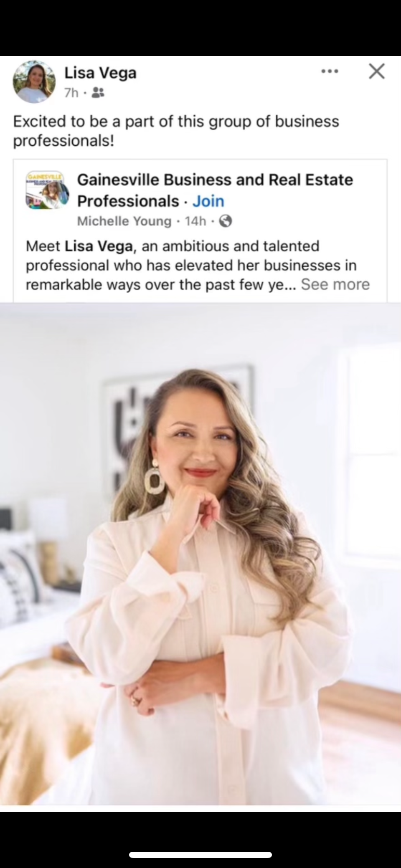The height and width of the screenshot is (868, 401).
Task: Expand the post with See more
Action: 335,284
